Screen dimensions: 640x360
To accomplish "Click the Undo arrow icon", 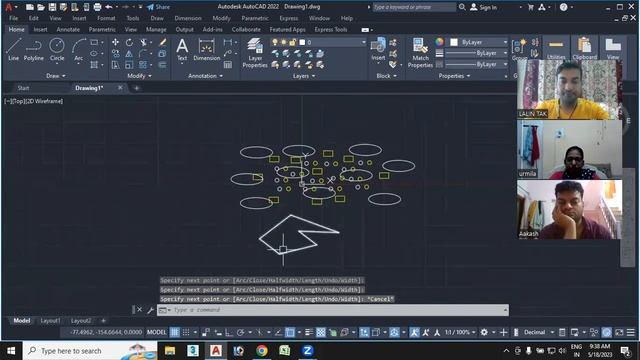I will click(x=109, y=7).
